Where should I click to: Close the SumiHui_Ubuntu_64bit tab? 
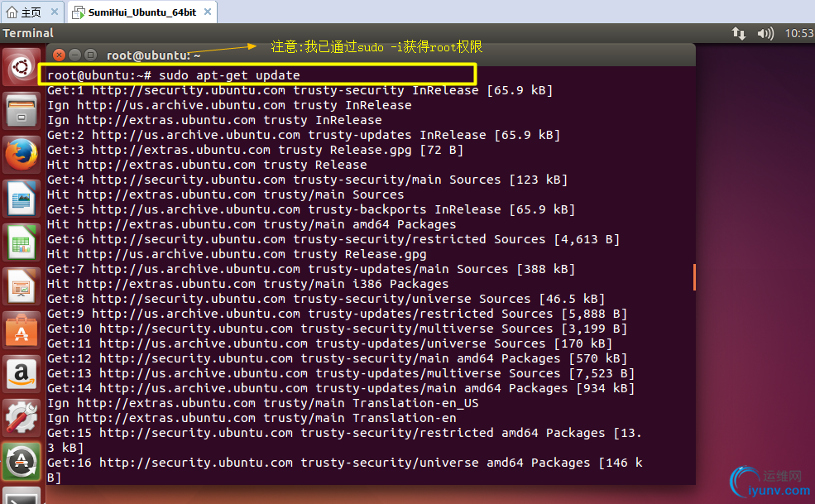208,12
